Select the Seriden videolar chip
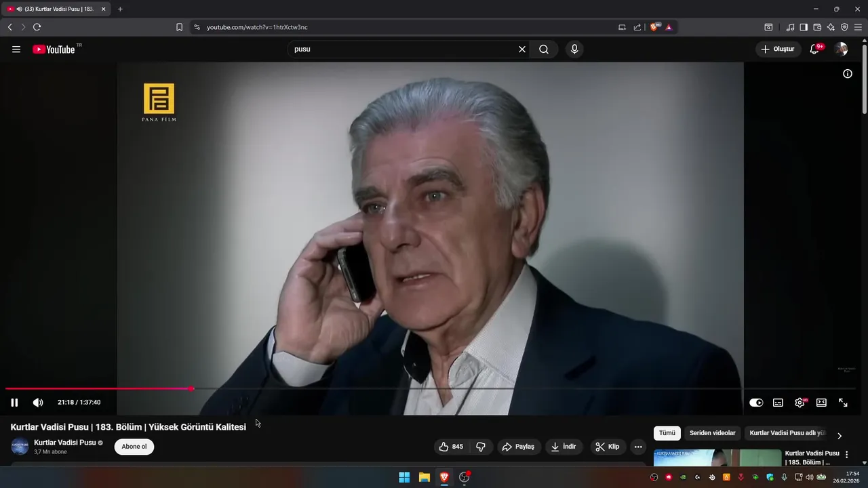Image resolution: width=868 pixels, height=488 pixels. [712, 433]
